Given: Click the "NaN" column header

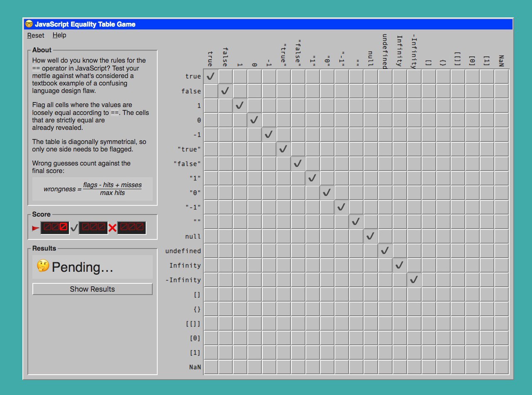Looking at the screenshot, I should 501,61.
